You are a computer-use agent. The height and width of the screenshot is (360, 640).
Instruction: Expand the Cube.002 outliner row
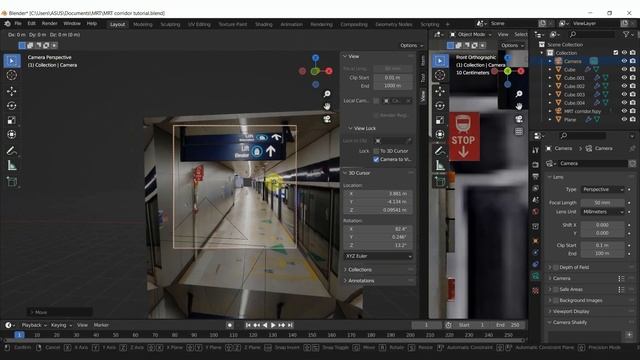(x=550, y=86)
